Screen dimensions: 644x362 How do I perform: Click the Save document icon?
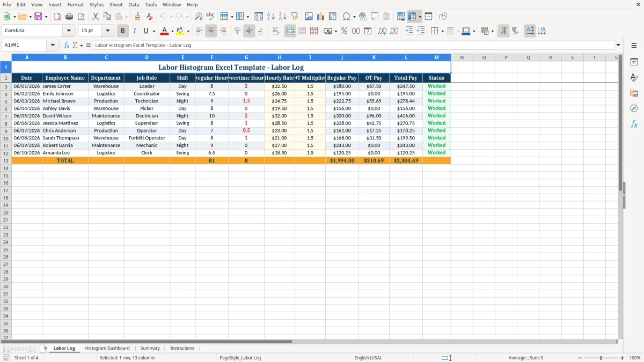38,17
